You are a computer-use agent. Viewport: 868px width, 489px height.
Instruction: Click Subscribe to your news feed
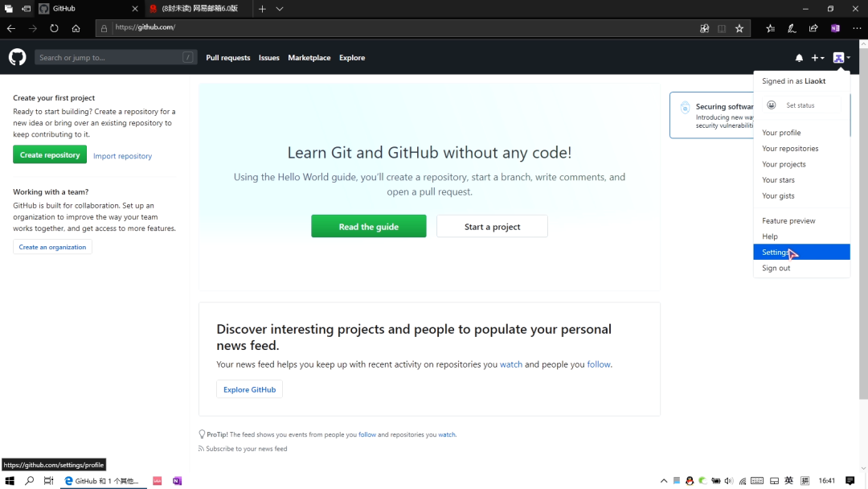tap(247, 449)
